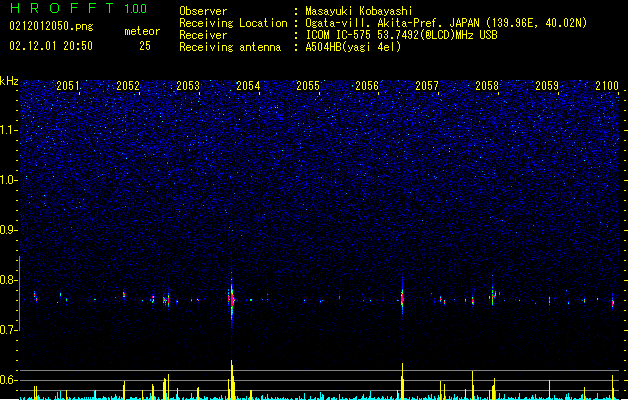Click the 2053 time marker
Image resolution: width=629 pixels, height=400 pixels.
(x=188, y=86)
